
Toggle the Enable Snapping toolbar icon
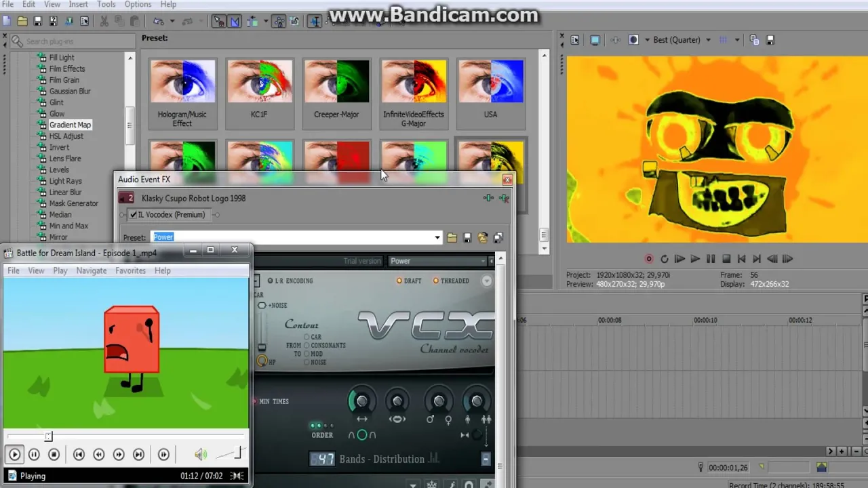(x=219, y=21)
